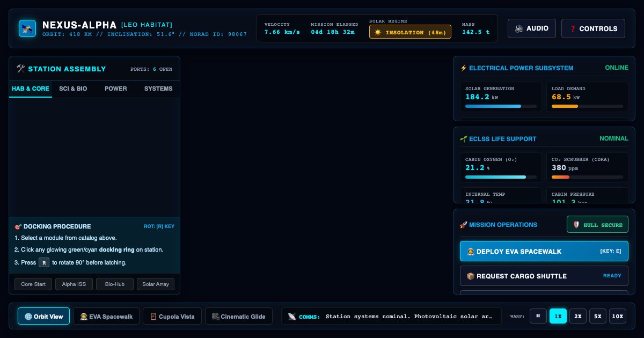Open the SYSTEMS catalog tab
The height and width of the screenshot is (338, 644).
tap(158, 89)
